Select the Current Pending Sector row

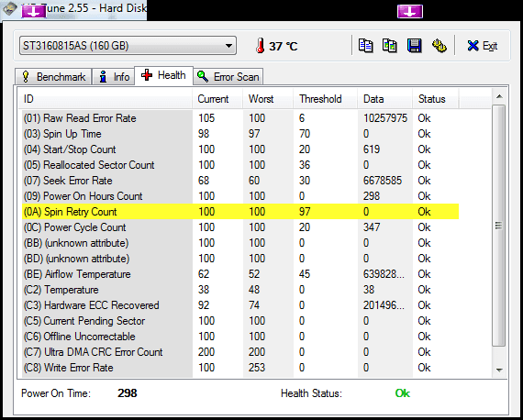pos(240,321)
